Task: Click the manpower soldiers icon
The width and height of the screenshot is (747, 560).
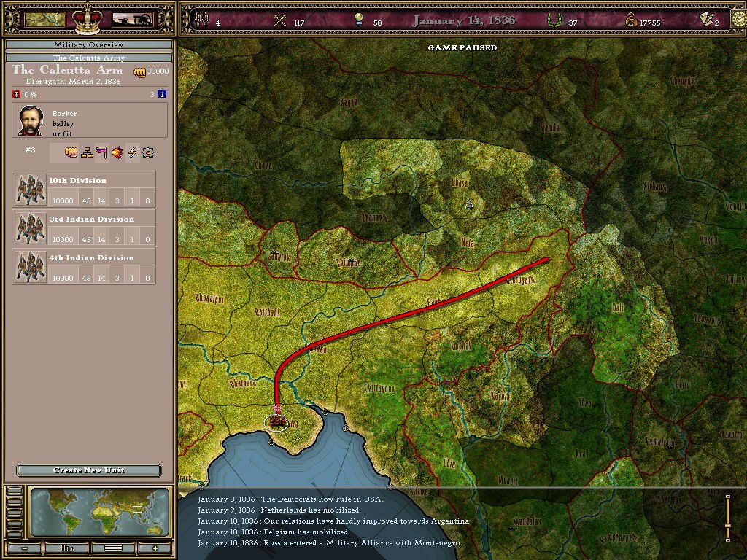Action: [x=203, y=20]
